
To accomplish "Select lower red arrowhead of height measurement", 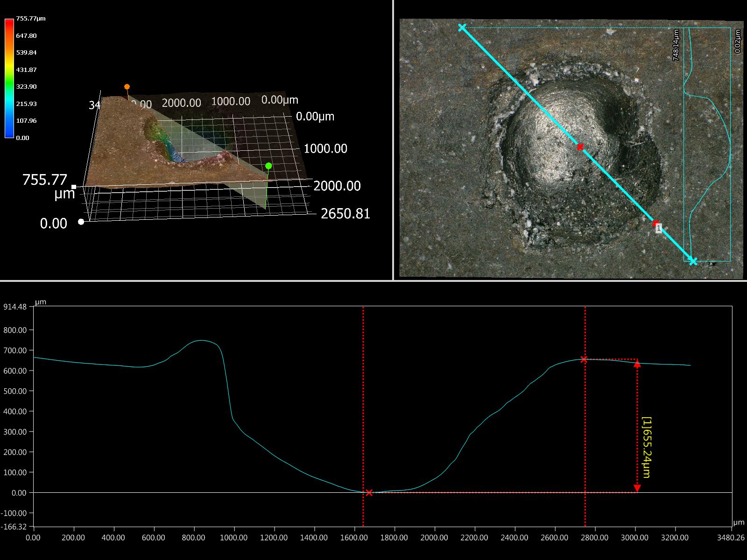I will pyautogui.click(x=637, y=488).
